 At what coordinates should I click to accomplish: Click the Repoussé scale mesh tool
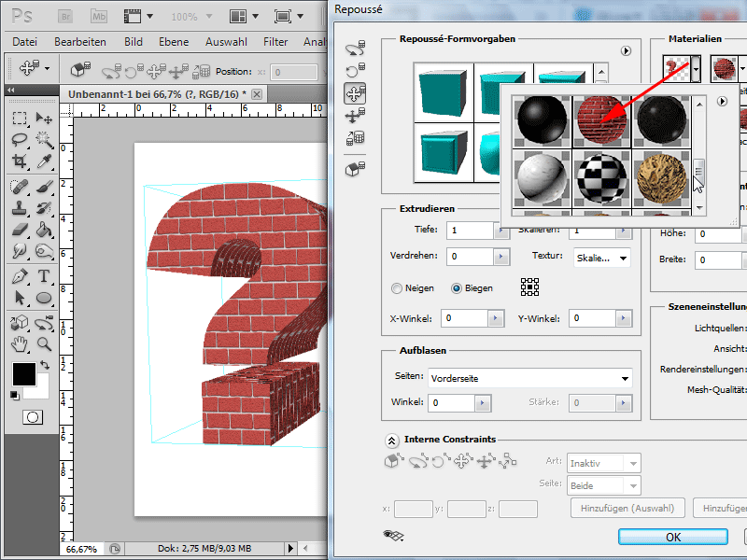[x=355, y=138]
